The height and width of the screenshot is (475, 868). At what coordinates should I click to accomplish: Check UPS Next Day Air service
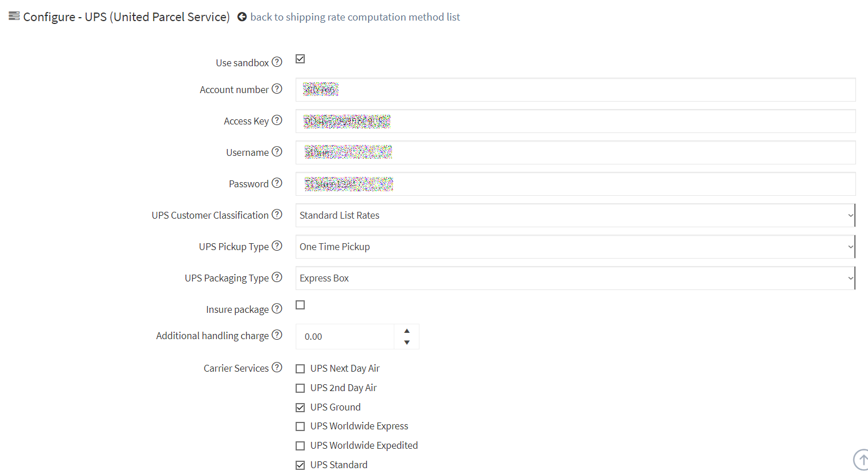pos(300,369)
